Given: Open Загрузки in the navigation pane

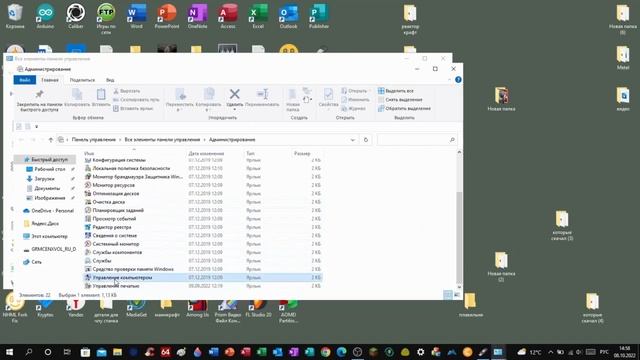Looking at the screenshot, I should pyautogui.click(x=44, y=179).
